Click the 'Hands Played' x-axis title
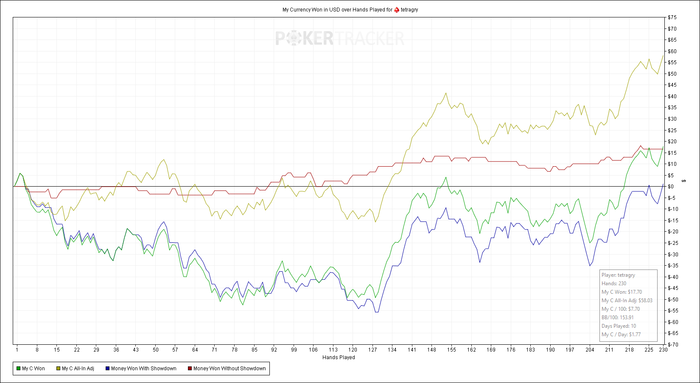The height and width of the screenshot is (383, 700). click(x=338, y=358)
